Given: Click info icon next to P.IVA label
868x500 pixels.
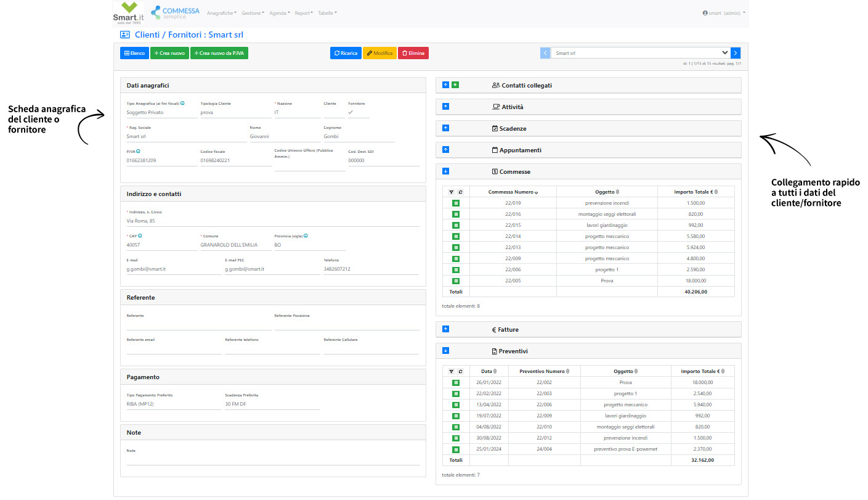Looking at the screenshot, I should point(138,151).
